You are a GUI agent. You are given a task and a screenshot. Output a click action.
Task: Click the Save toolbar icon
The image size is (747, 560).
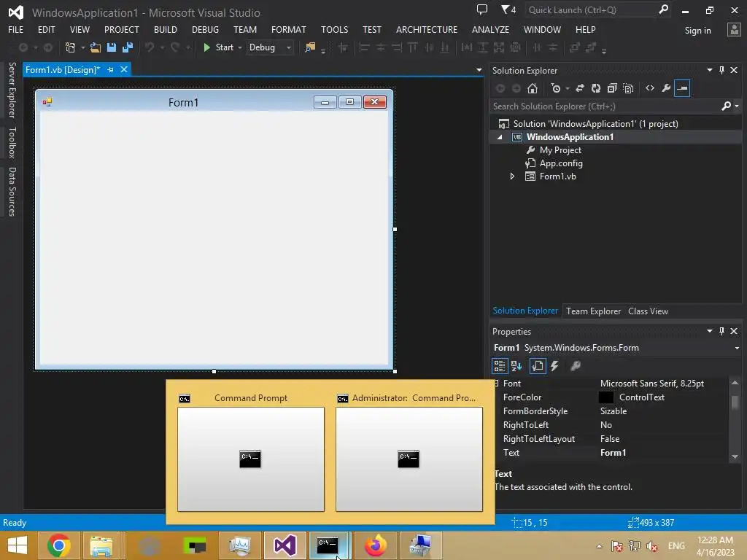click(112, 47)
